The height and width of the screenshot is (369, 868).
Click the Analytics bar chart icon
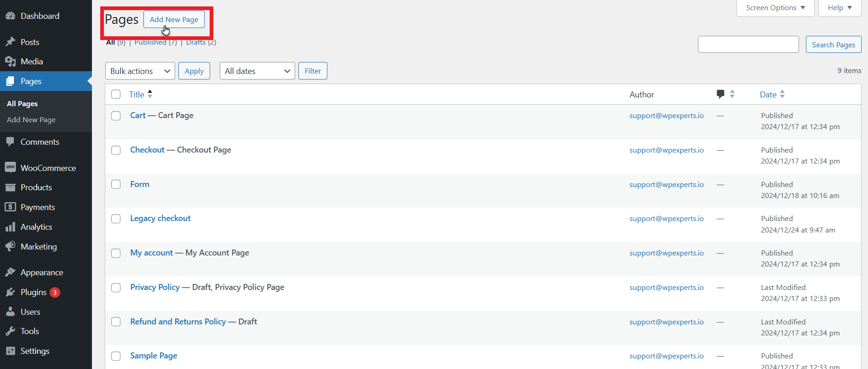pyautogui.click(x=10, y=227)
